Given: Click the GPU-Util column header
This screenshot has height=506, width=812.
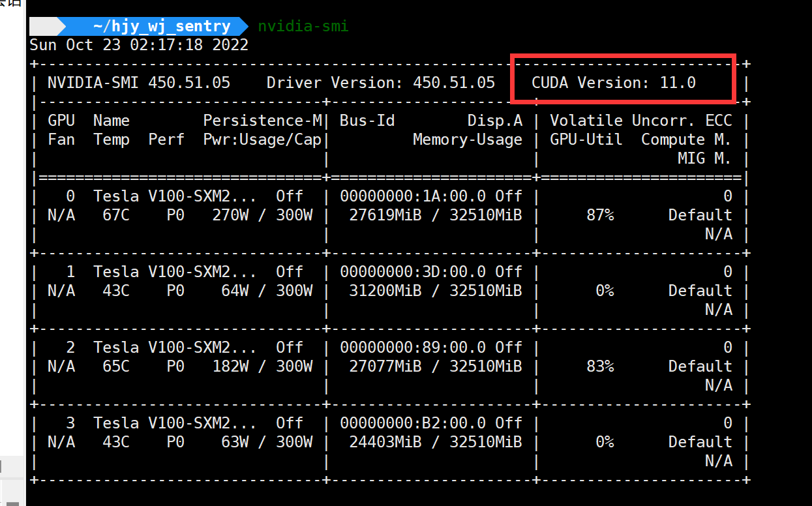Looking at the screenshot, I should point(586,140).
